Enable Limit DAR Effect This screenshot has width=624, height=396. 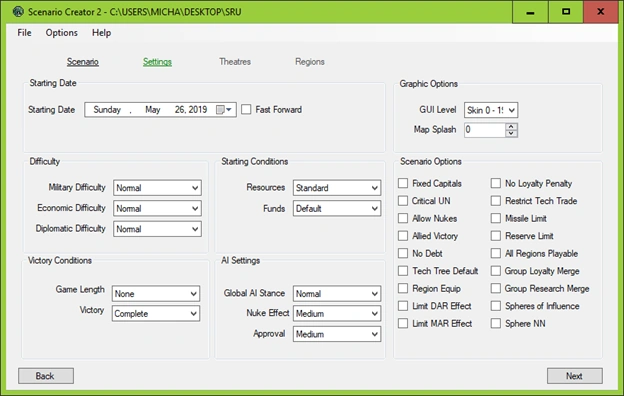(x=403, y=306)
